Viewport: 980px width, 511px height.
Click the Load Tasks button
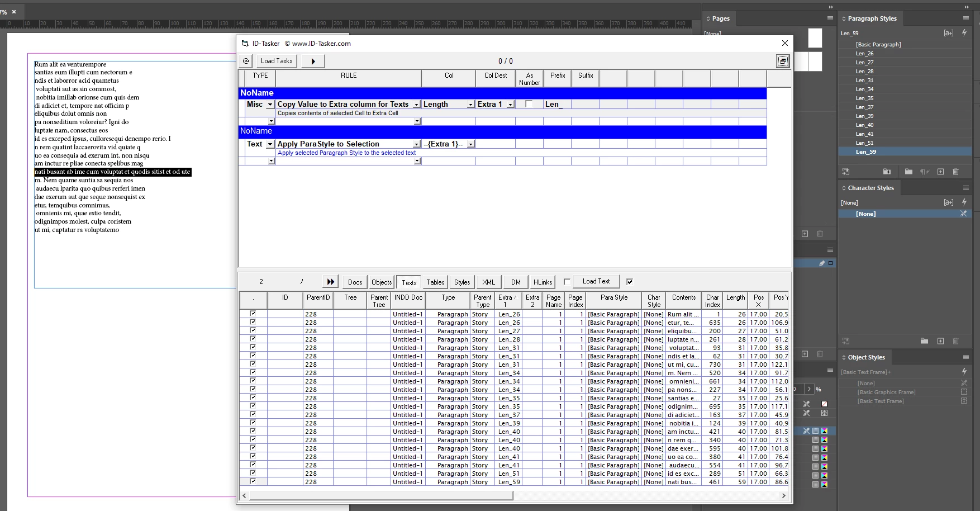pyautogui.click(x=277, y=61)
